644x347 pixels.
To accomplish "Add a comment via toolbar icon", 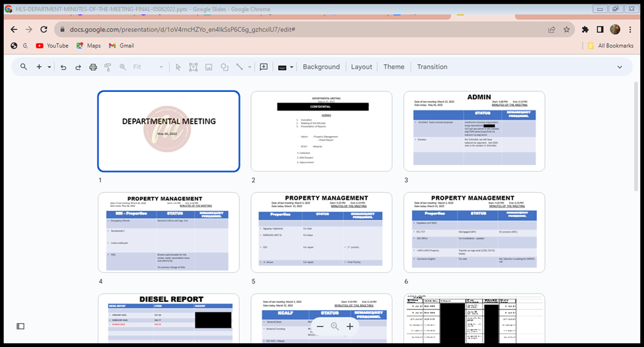I will click(x=264, y=67).
